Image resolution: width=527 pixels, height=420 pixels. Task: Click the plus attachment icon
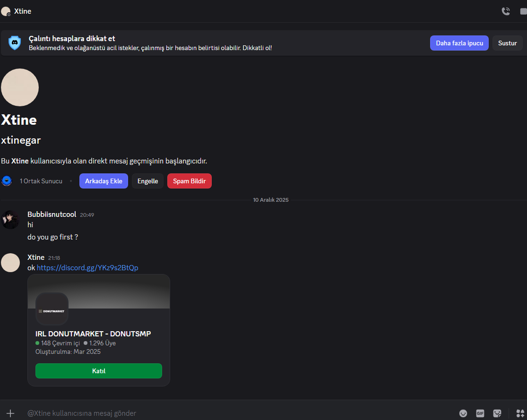pyautogui.click(x=10, y=413)
